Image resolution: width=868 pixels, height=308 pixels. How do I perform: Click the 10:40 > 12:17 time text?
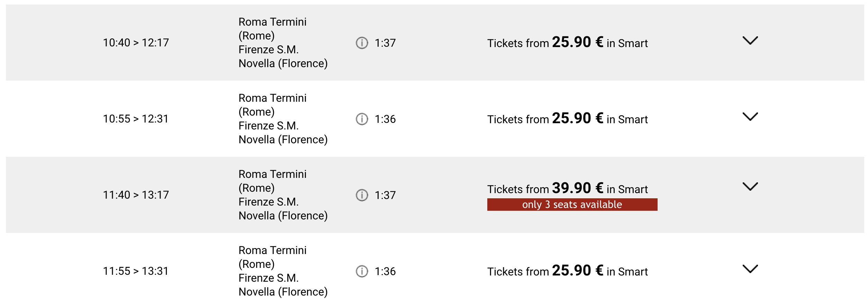(136, 43)
